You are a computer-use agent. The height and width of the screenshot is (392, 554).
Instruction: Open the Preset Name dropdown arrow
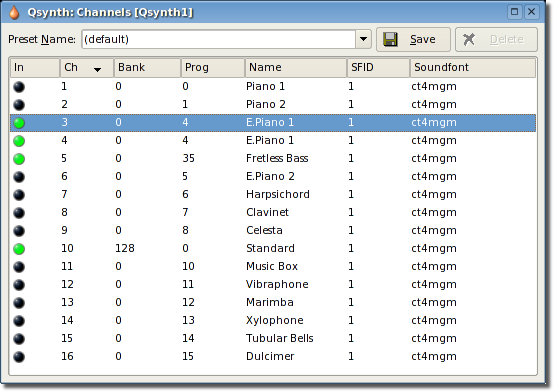tap(363, 39)
